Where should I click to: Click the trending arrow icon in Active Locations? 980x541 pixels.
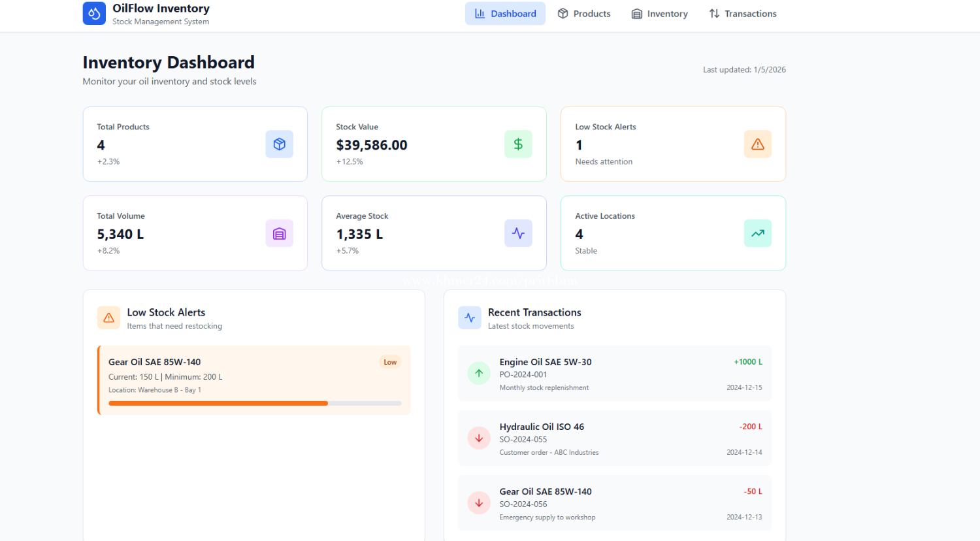coord(757,234)
